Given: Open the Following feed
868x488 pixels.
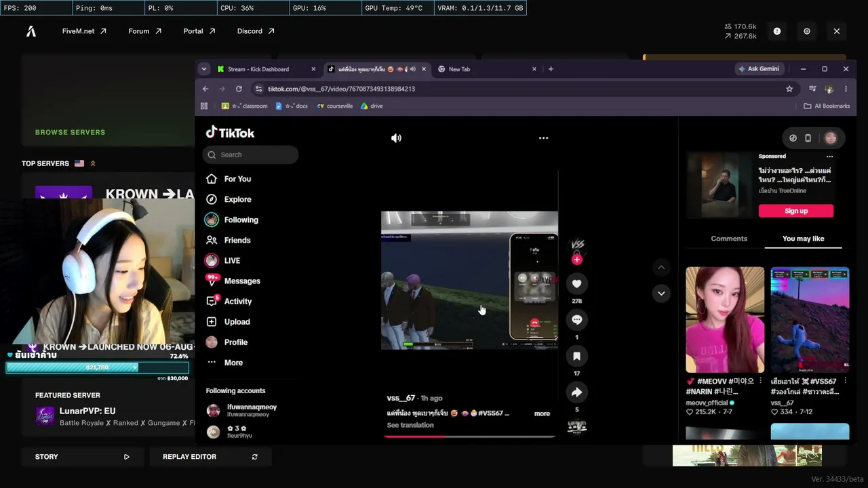Looking at the screenshot, I should pyautogui.click(x=241, y=220).
